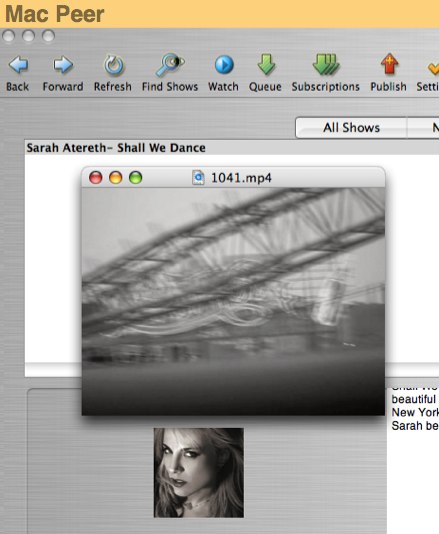Close the 1041.mp4 video window
The width and height of the screenshot is (439, 534).
[x=96, y=177]
